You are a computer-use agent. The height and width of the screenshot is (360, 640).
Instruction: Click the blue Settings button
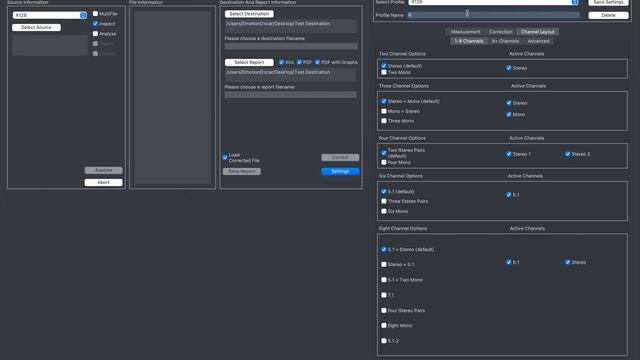340,171
